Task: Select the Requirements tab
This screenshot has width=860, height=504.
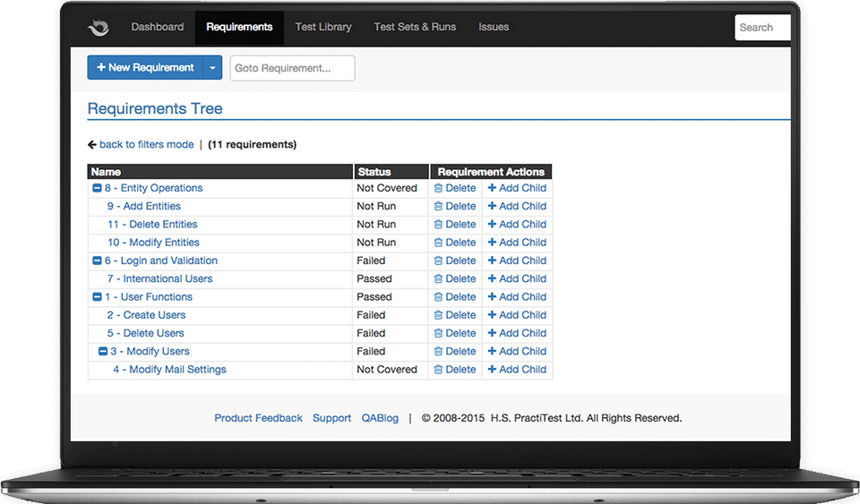Action: pyautogui.click(x=239, y=27)
